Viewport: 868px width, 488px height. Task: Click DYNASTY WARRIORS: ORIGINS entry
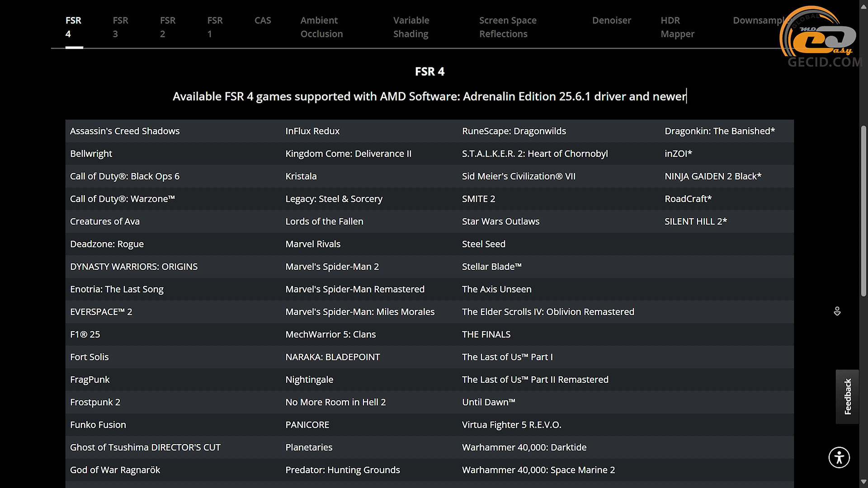(x=134, y=267)
